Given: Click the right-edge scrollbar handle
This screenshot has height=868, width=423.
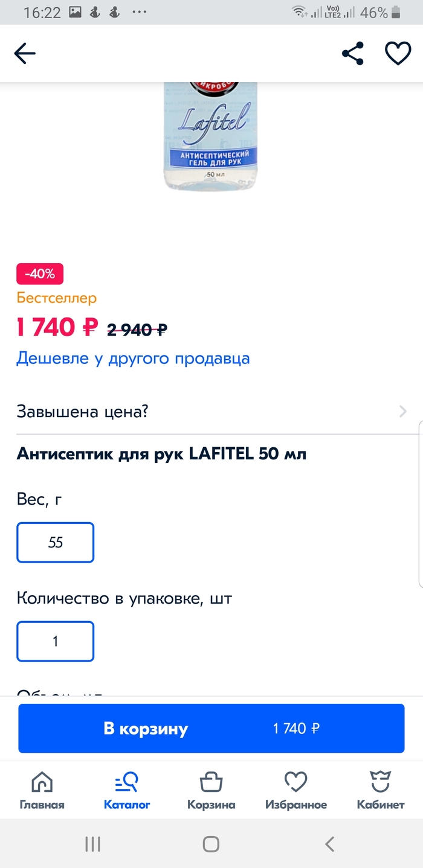Looking at the screenshot, I should pyautogui.click(x=420, y=504).
